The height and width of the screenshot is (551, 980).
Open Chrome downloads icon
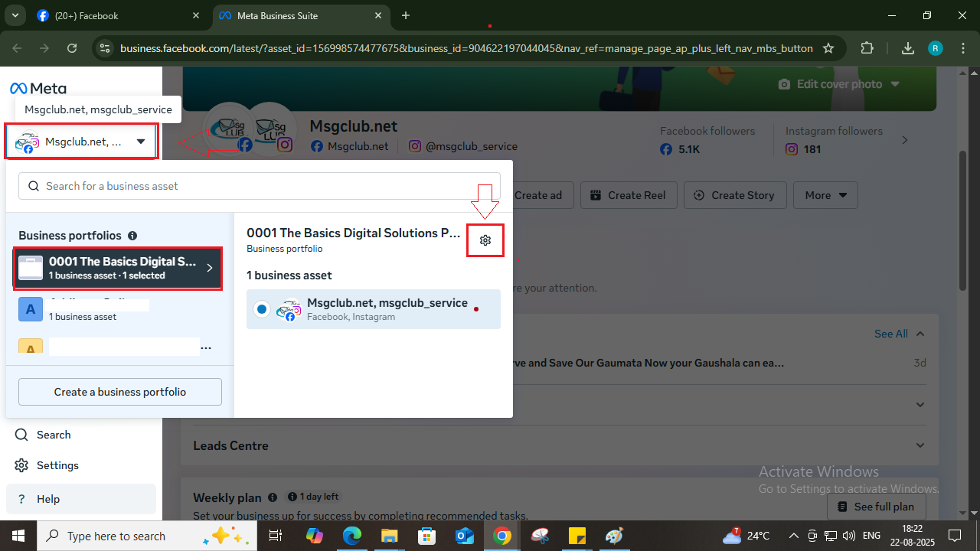point(907,48)
